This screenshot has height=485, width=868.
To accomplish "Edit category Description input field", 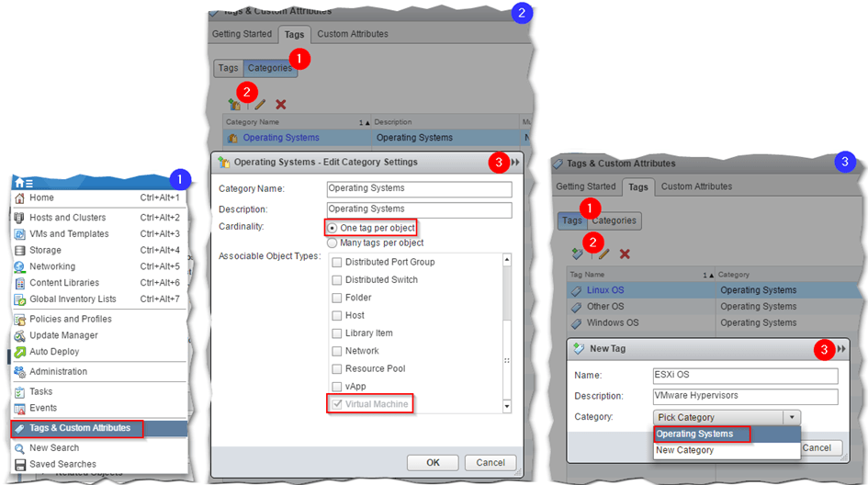I will coord(419,209).
